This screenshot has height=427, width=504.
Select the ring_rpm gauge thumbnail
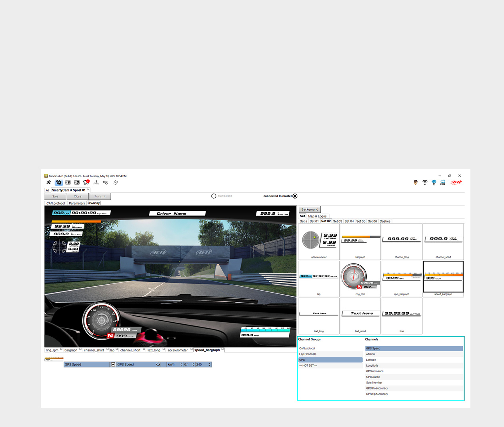[360, 279]
